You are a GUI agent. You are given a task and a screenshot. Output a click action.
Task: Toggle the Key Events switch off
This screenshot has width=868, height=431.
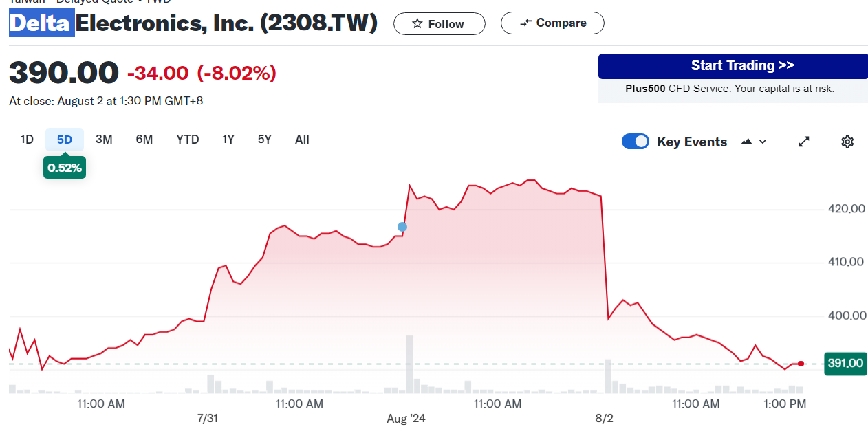tap(635, 142)
